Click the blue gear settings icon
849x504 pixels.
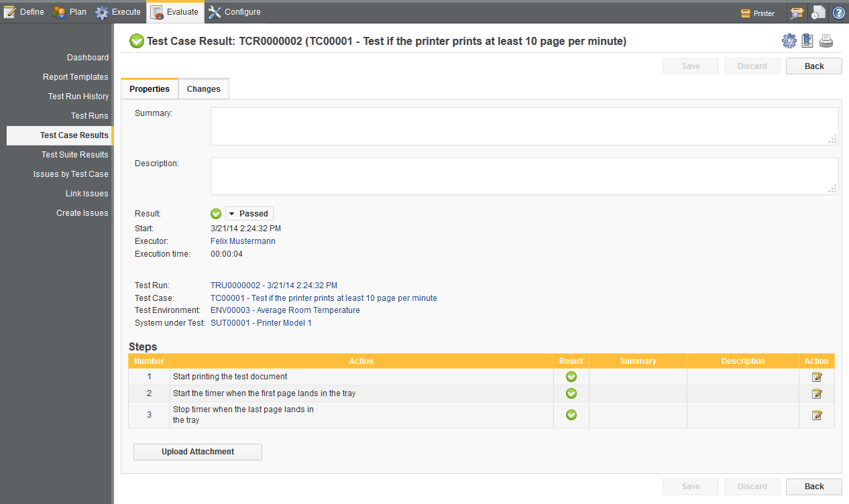tap(789, 41)
